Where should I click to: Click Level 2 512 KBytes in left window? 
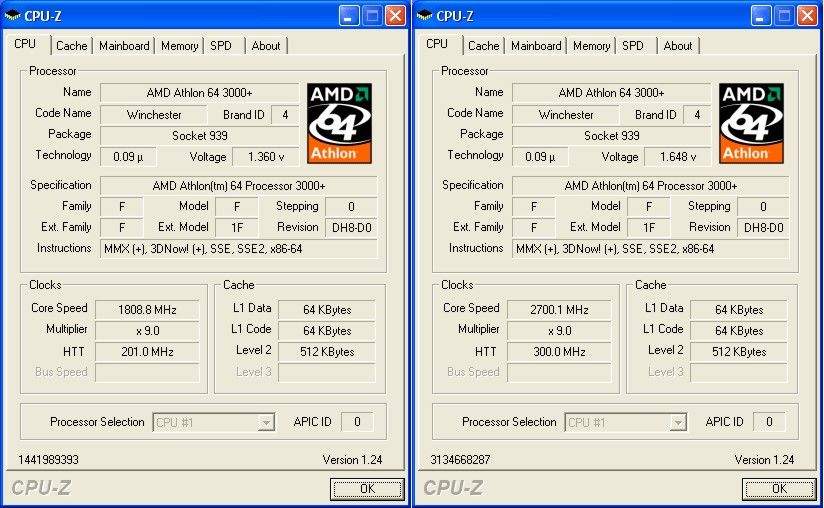pyautogui.click(x=327, y=352)
